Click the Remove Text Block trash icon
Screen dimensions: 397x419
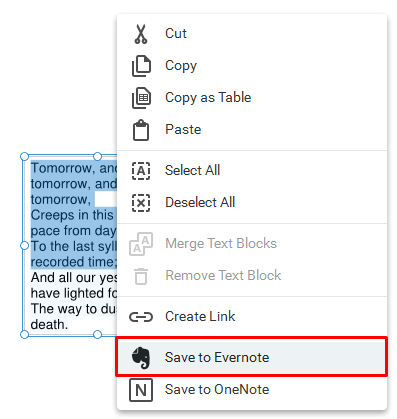coord(141,276)
